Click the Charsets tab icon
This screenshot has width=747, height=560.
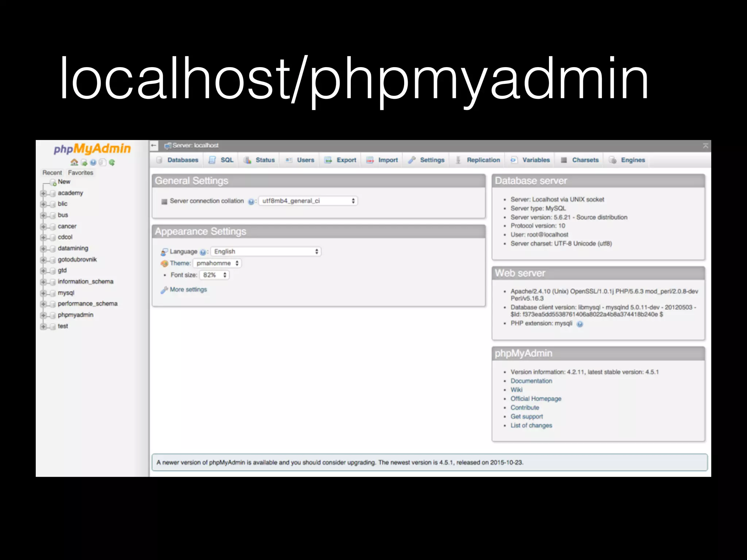click(x=564, y=160)
